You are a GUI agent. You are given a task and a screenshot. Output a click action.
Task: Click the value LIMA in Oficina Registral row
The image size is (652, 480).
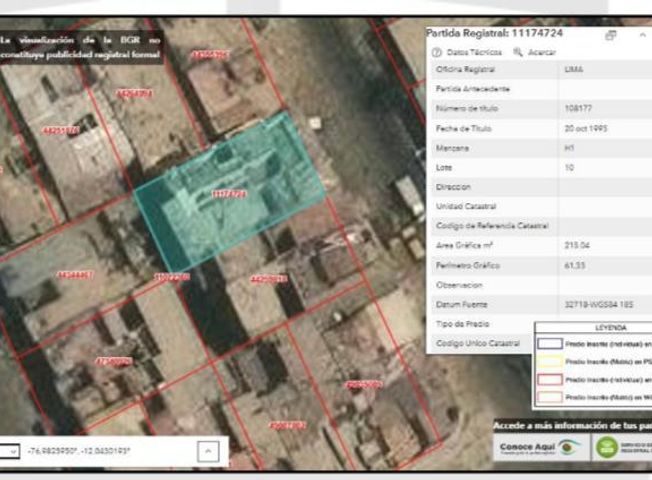click(x=573, y=69)
